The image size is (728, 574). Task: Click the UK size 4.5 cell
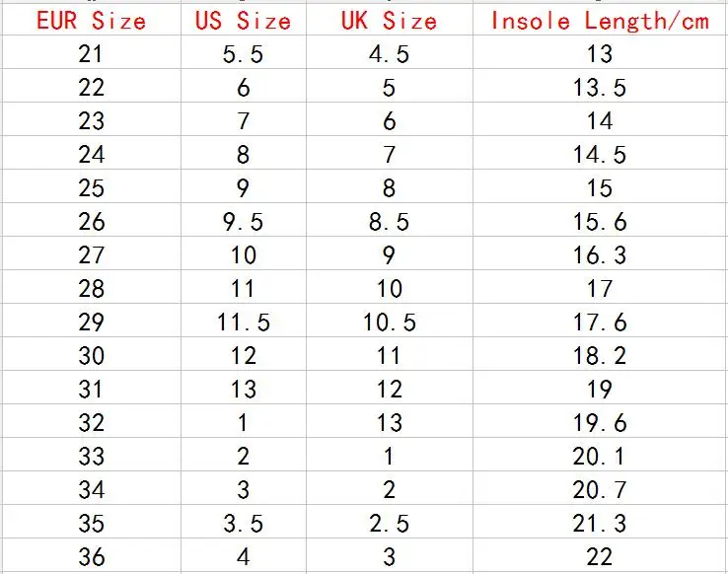coord(390,52)
